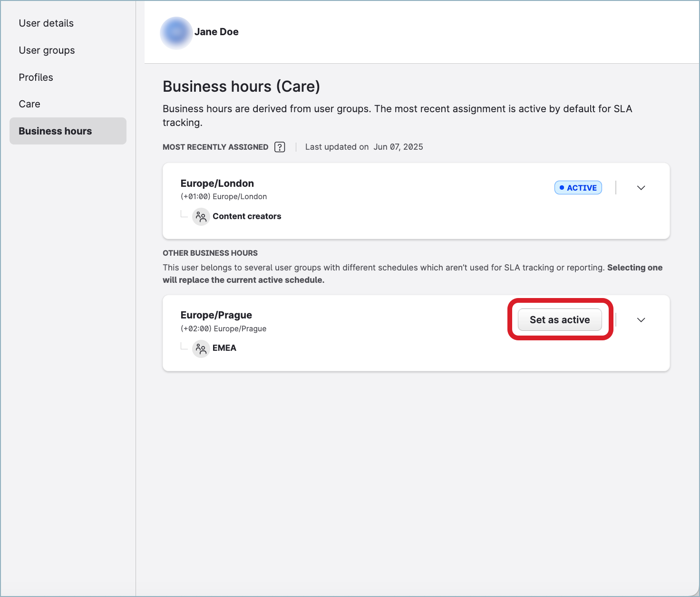
Task: Select Care in the sidebar
Action: (29, 104)
